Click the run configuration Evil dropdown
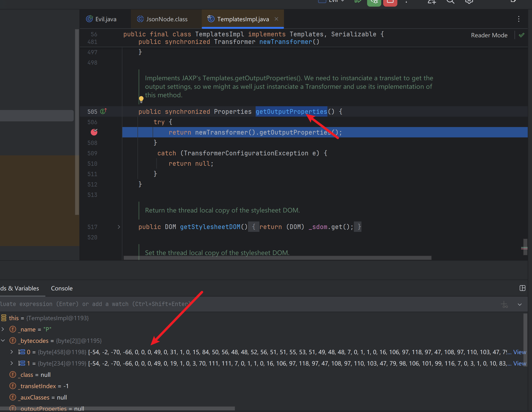 click(x=331, y=1)
